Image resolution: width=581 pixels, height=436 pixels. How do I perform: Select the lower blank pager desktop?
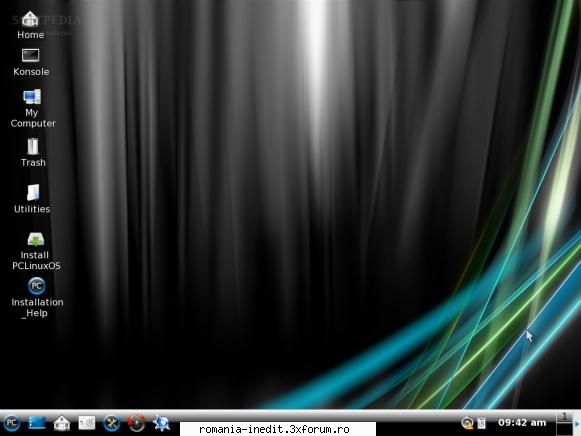pyautogui.click(x=564, y=429)
